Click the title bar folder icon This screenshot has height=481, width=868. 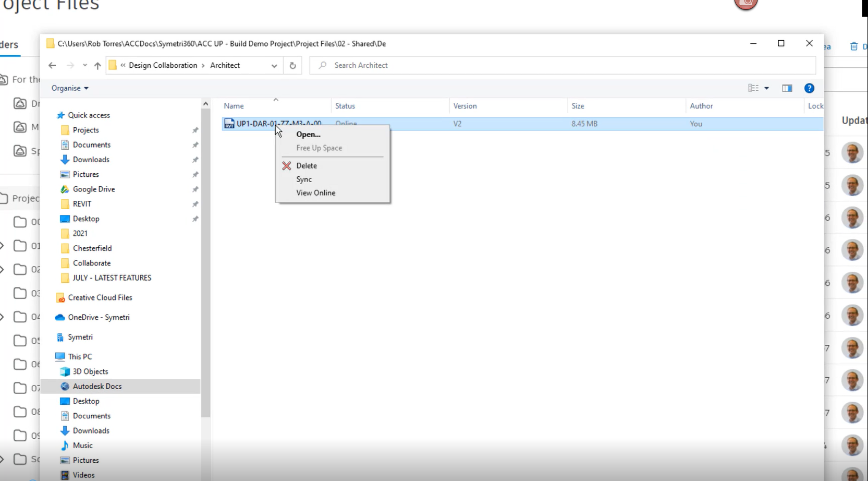coord(51,44)
